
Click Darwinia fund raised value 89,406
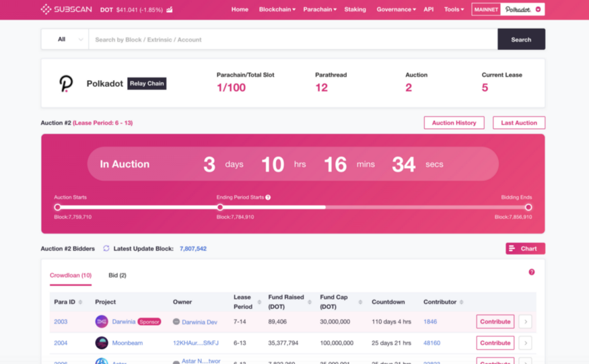(x=277, y=322)
